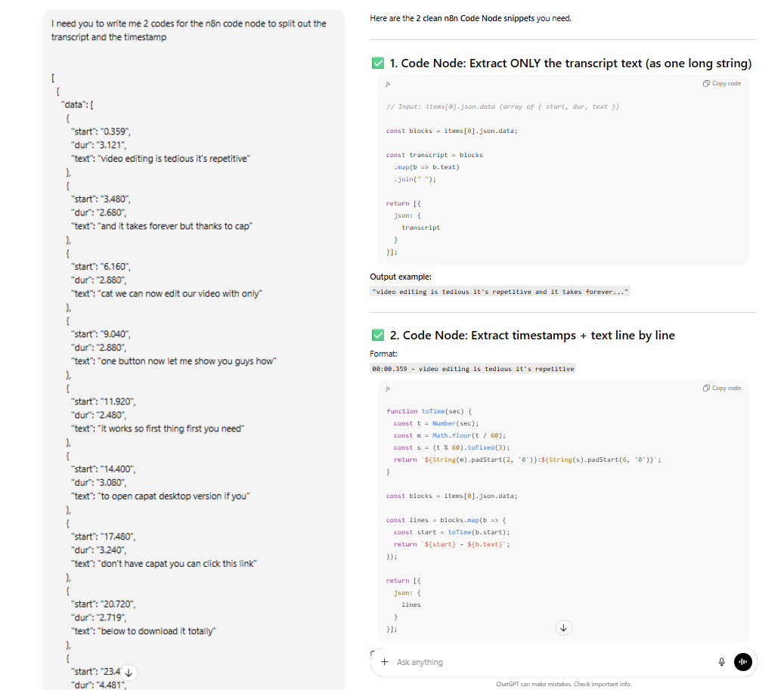The width and height of the screenshot is (784, 690).
Task: Click the "Output example:" label
Action: pyautogui.click(x=401, y=277)
